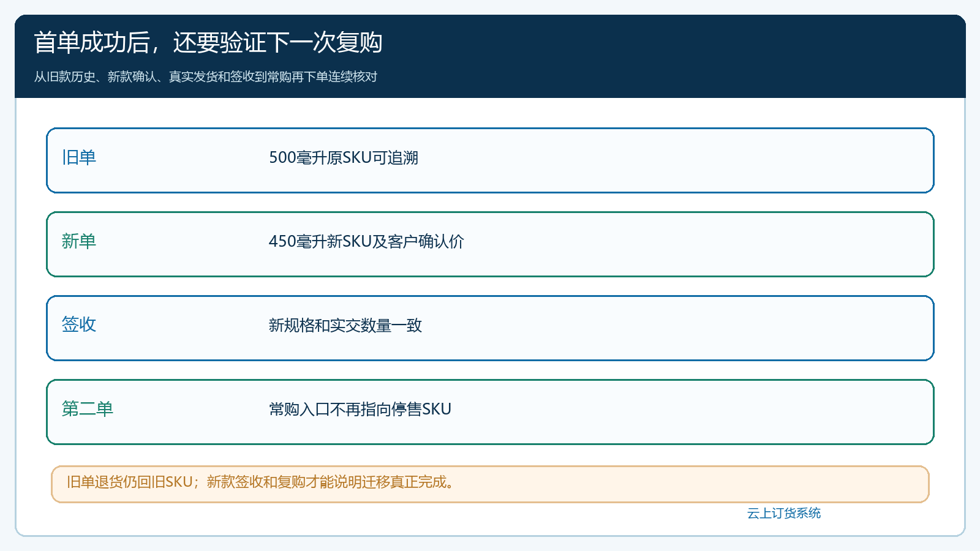Click the orange note about 旧单退货仍回旧SKU

coord(490,484)
